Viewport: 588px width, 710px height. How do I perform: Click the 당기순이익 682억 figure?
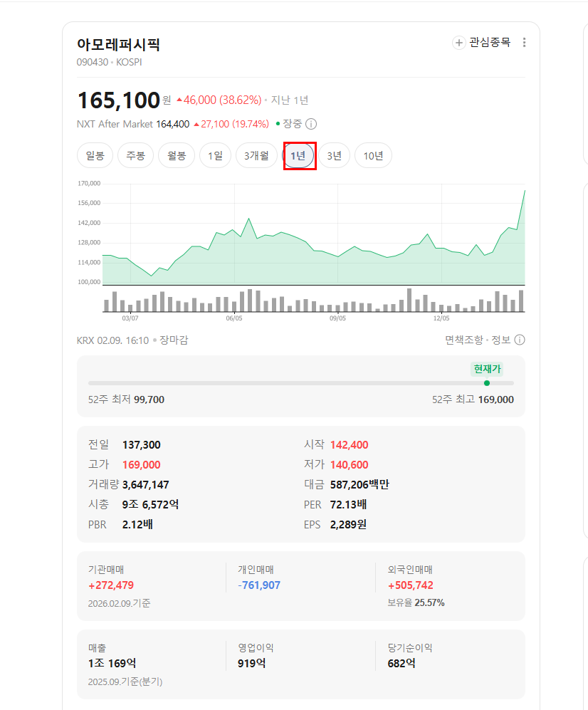[x=401, y=664]
